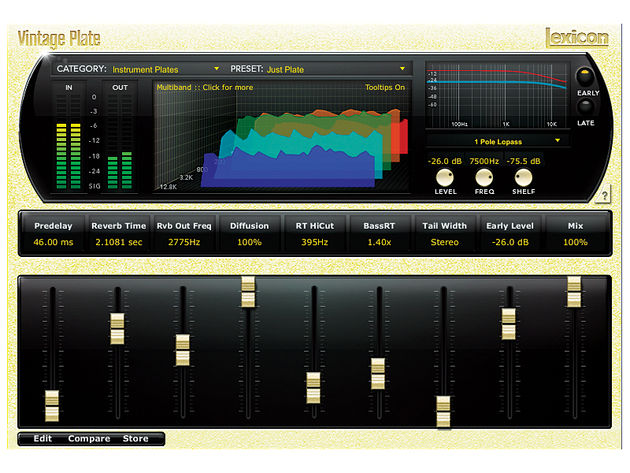Click the -26.0 dB value above LEVEL knob

tap(444, 161)
